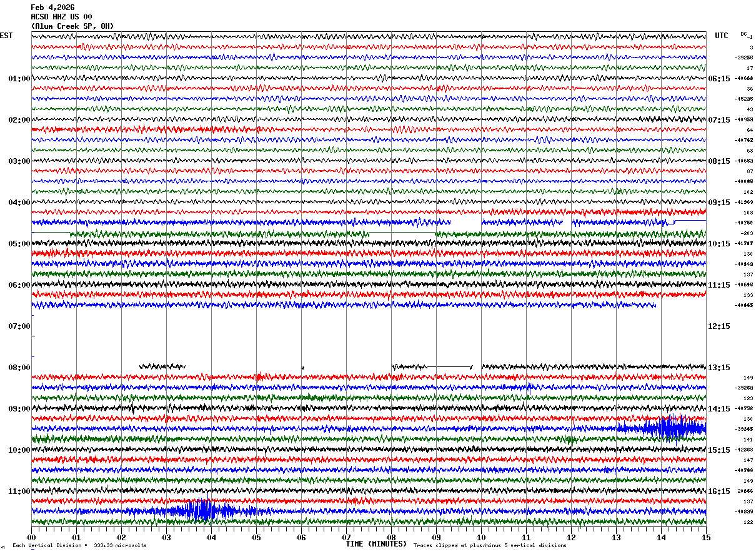Click the "TIME (MINUTES)" axis title
This screenshot has height=554, width=756.
point(376,544)
